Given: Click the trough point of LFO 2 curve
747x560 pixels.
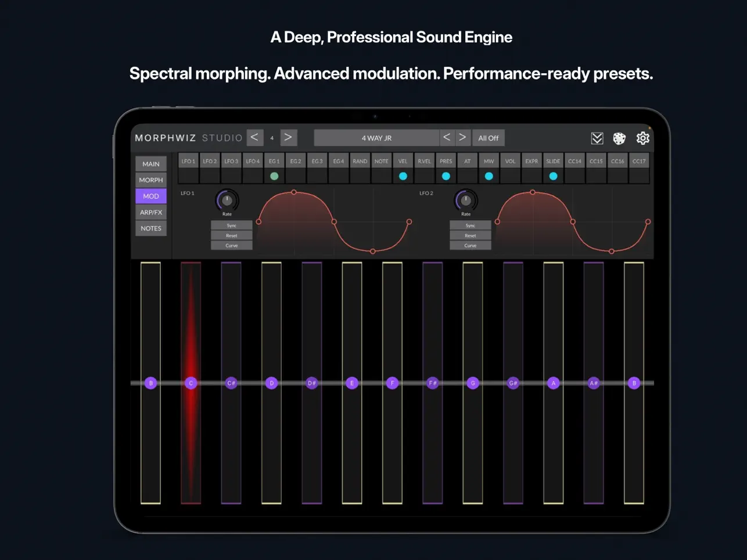Looking at the screenshot, I should click(x=612, y=251).
